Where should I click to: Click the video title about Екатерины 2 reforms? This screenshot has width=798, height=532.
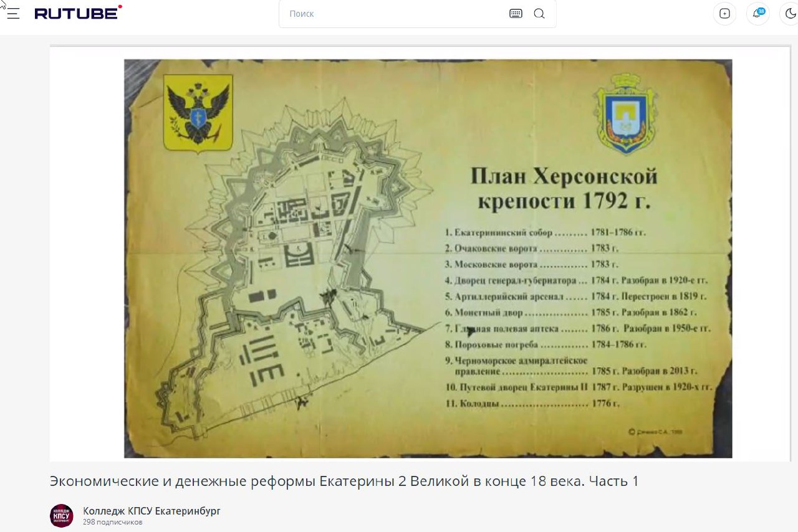[x=344, y=482]
